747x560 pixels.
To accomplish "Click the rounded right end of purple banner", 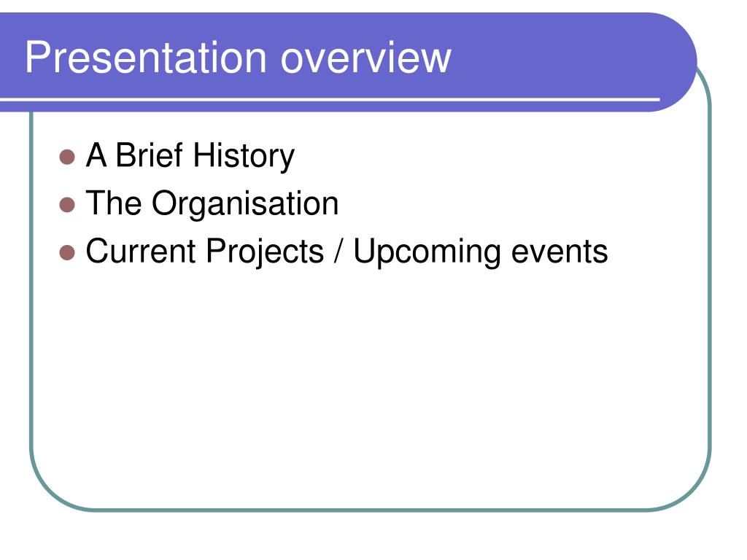I will click(676, 62).
